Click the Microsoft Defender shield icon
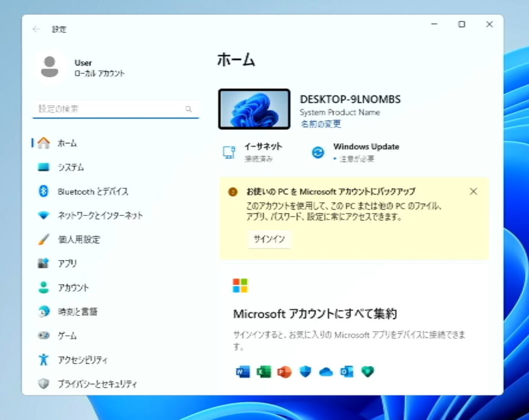The image size is (529, 420). (x=305, y=371)
